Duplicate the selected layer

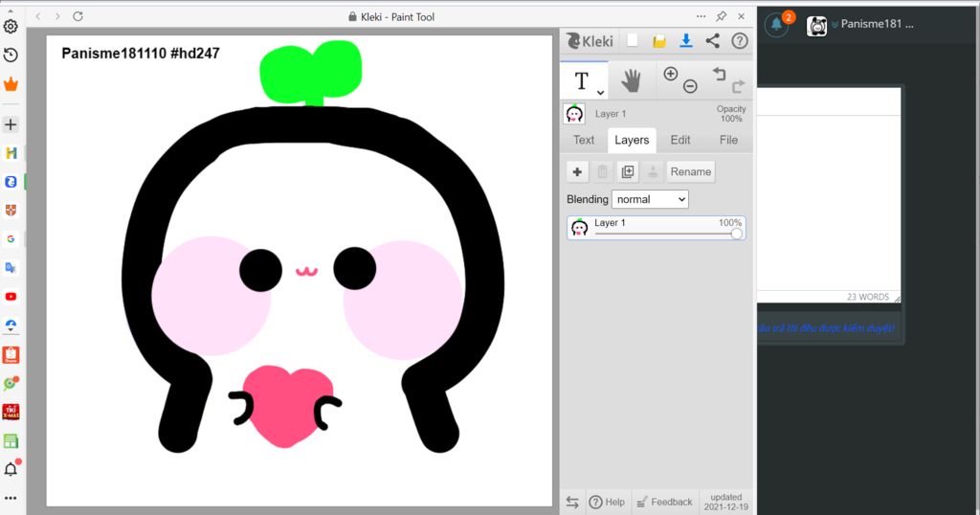click(628, 172)
